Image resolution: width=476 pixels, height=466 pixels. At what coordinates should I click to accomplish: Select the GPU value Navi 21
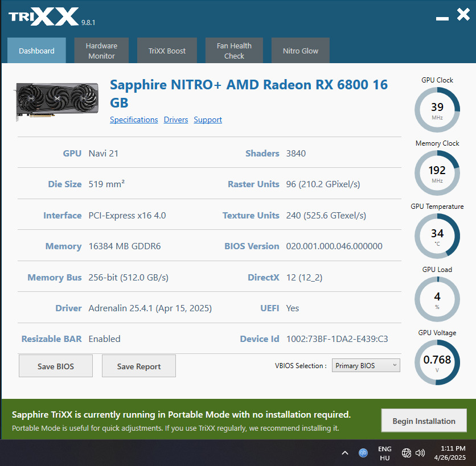(103, 153)
